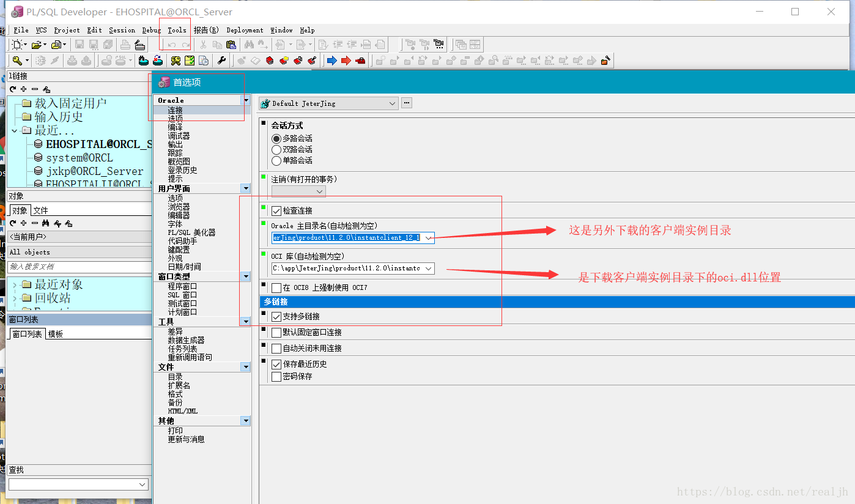Click the red book with yellow note icon
The height and width of the screenshot is (504, 855).
284,61
